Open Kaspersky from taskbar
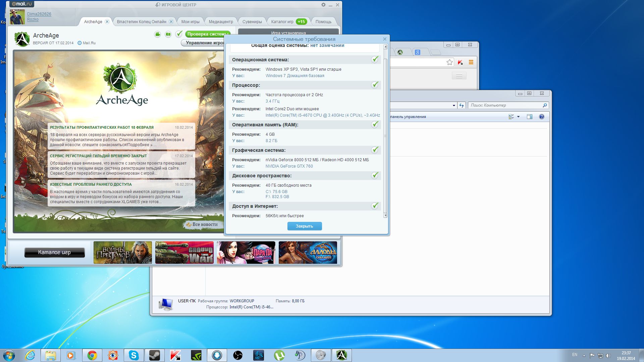The width and height of the screenshot is (644, 362). point(175,355)
